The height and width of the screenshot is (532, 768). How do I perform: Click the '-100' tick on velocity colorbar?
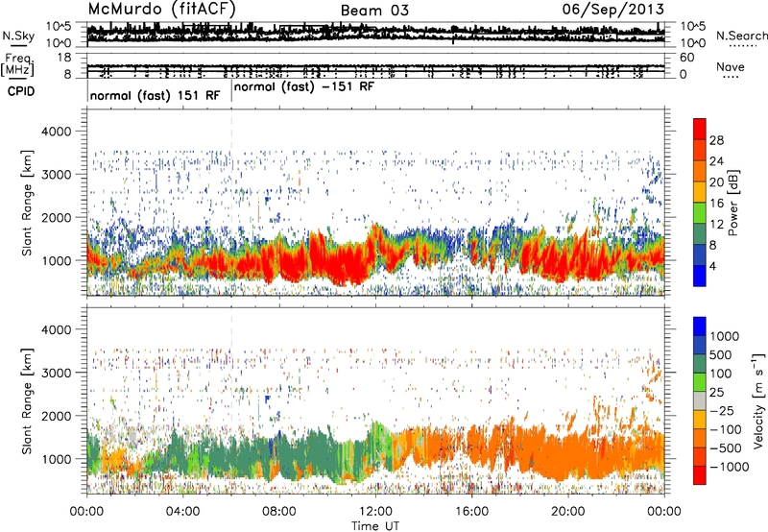[x=726, y=429]
